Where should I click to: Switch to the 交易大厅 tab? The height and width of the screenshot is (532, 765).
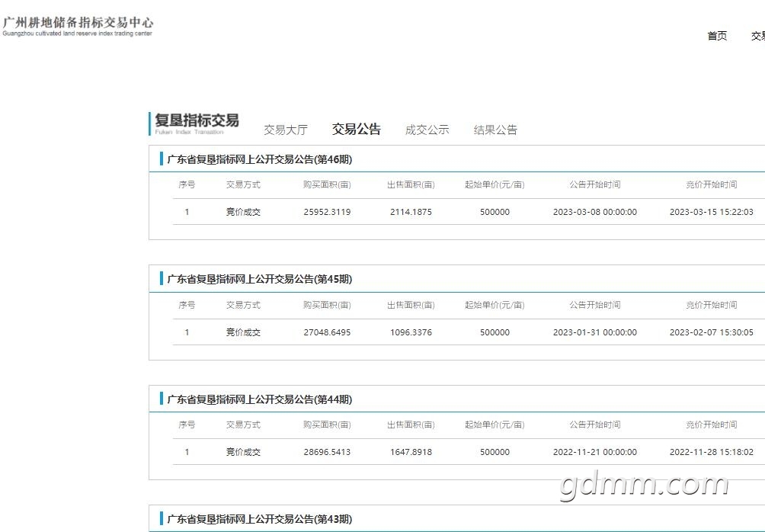(x=286, y=130)
